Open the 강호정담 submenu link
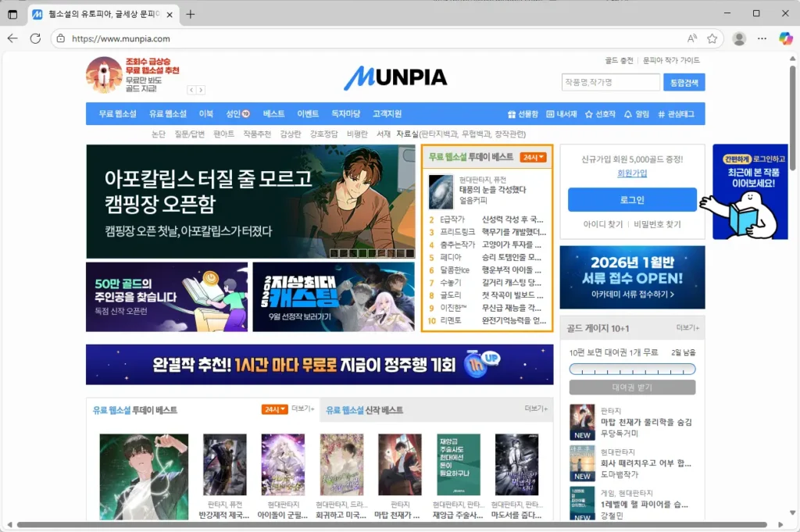This screenshot has height=532, width=800. (324, 134)
